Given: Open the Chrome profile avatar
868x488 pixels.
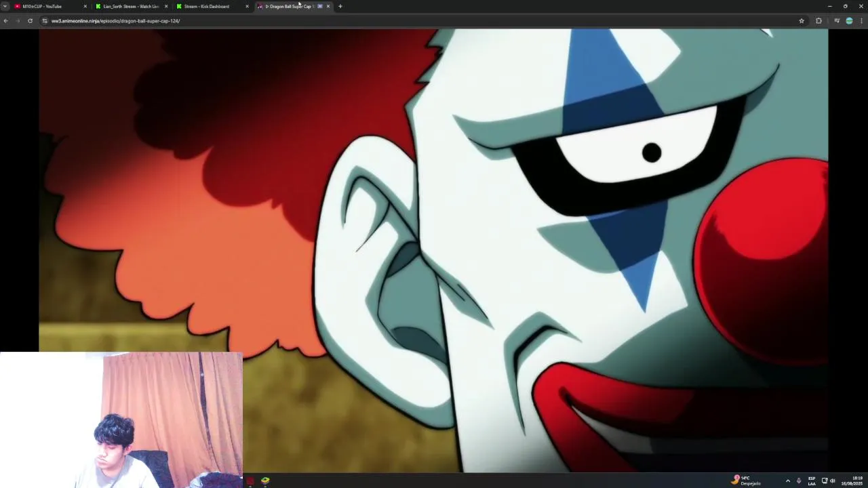Looking at the screenshot, I should [849, 21].
